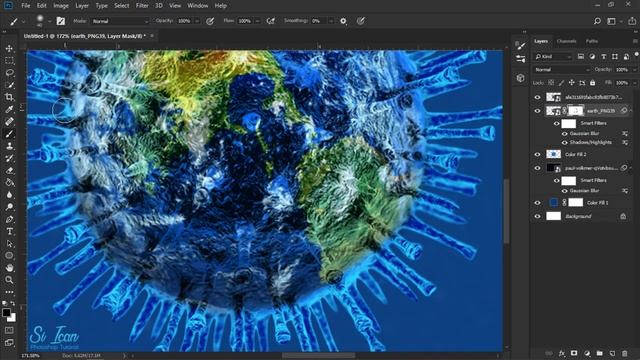Image resolution: width=640 pixels, height=360 pixels.
Task: Click Delete layer trash icon
Action: [x=624, y=353]
